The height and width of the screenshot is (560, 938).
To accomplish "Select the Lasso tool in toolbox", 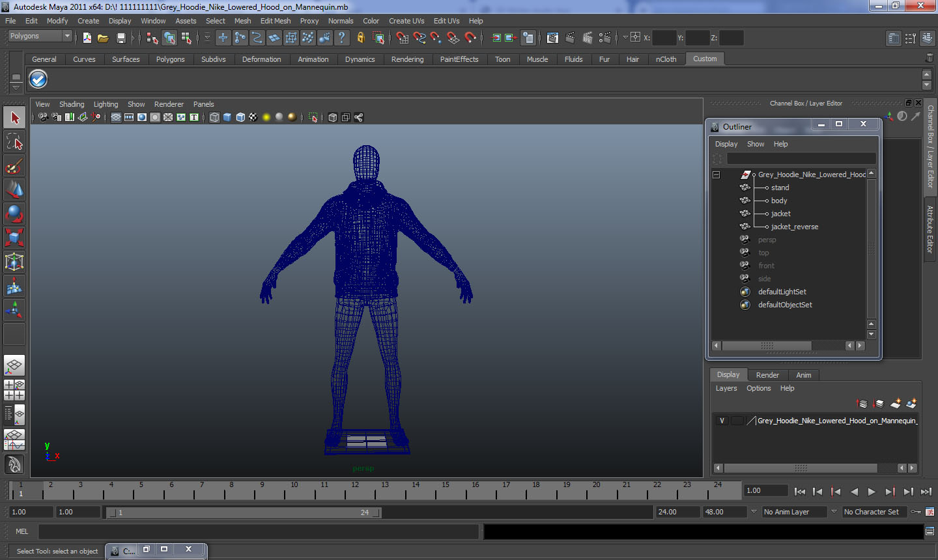I will pyautogui.click(x=14, y=142).
